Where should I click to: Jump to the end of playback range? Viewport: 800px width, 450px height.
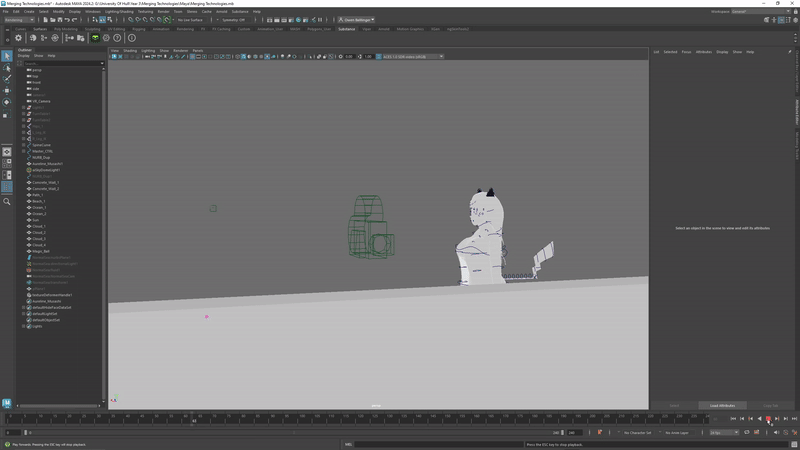pyautogui.click(x=793, y=419)
